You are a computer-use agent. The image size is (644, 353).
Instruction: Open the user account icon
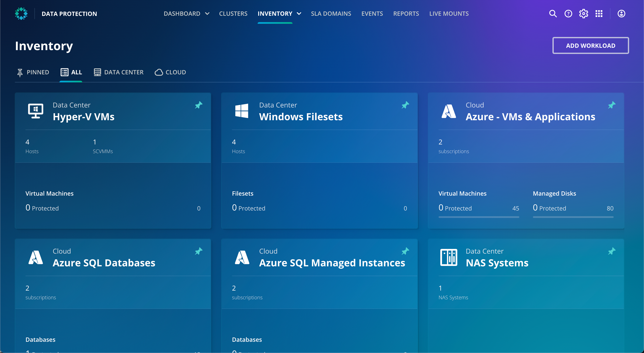[621, 14]
